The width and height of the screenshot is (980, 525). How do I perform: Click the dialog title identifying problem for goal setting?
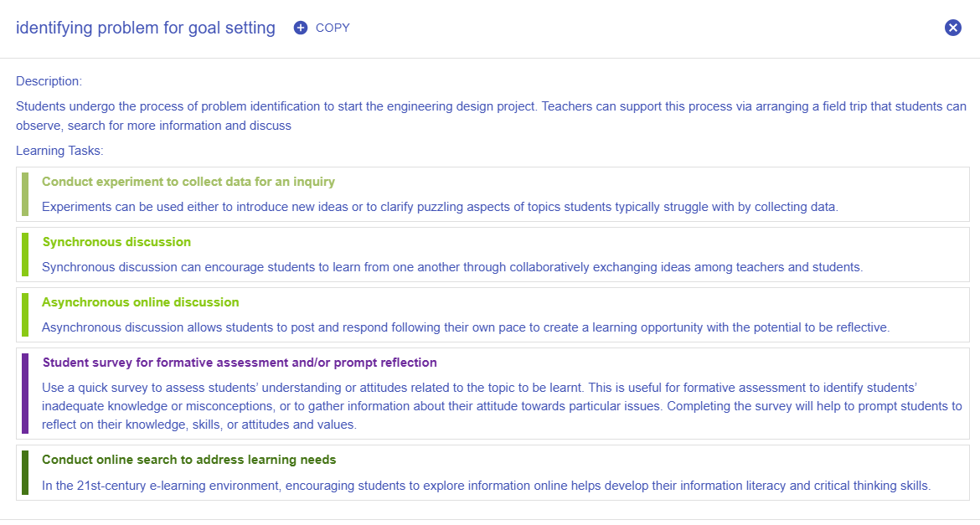tap(146, 28)
